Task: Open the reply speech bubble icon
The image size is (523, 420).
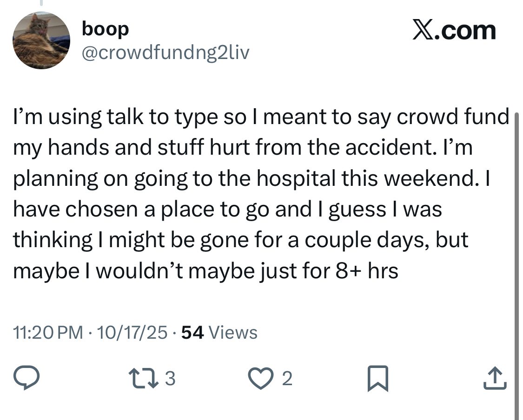Action: click(x=26, y=378)
